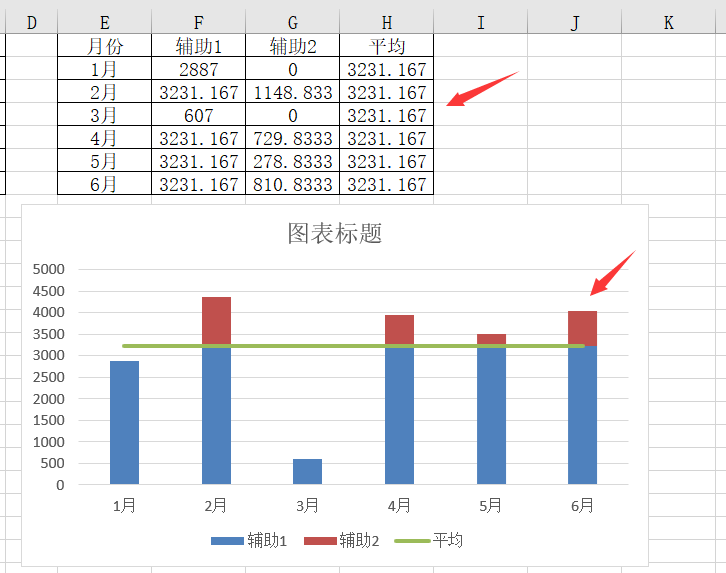Click the chart title 图表标题
This screenshot has width=726, height=573.
coord(334,233)
